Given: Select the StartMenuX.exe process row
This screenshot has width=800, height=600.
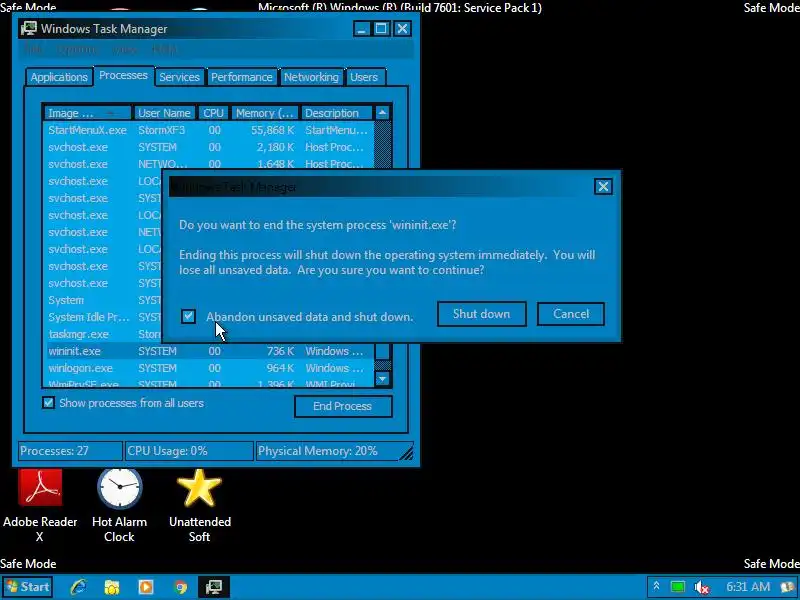Looking at the screenshot, I should tap(209, 130).
